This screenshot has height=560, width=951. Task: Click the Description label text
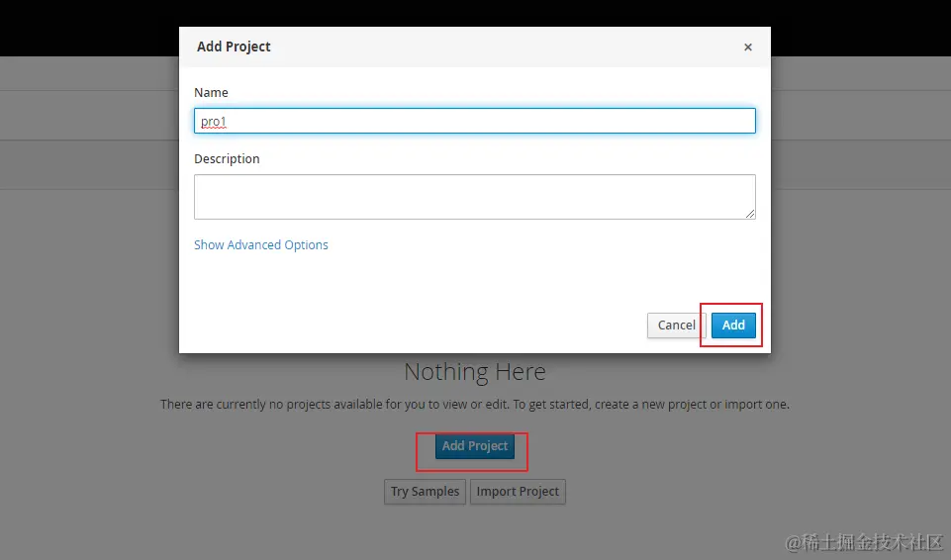[x=227, y=158]
